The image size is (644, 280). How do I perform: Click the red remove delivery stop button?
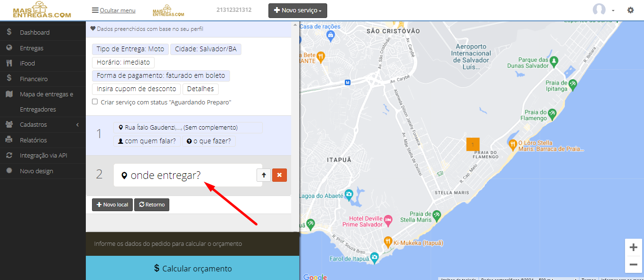[x=279, y=175]
